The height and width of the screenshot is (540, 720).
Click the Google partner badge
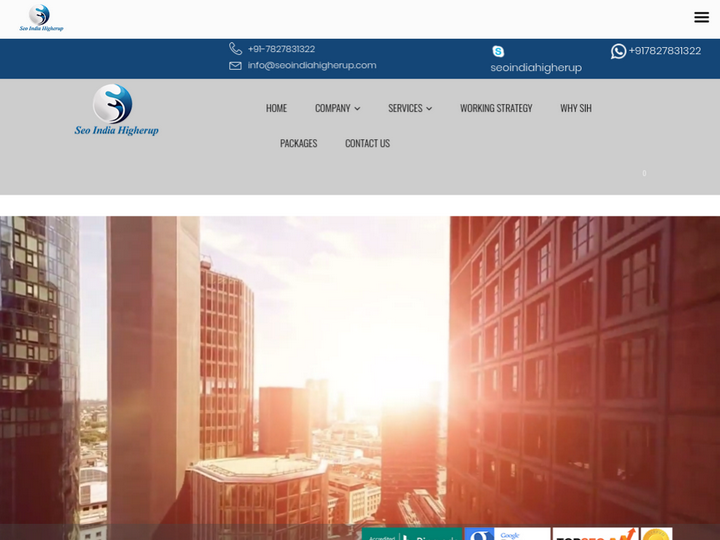pos(507,534)
